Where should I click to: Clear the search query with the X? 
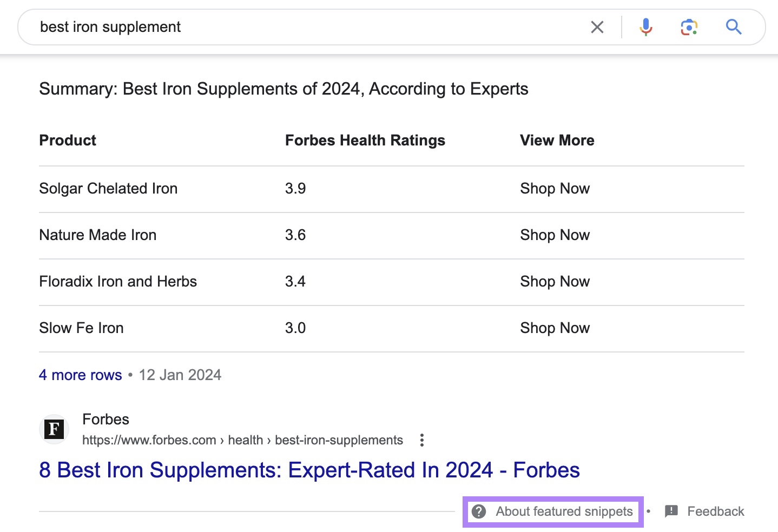[597, 26]
